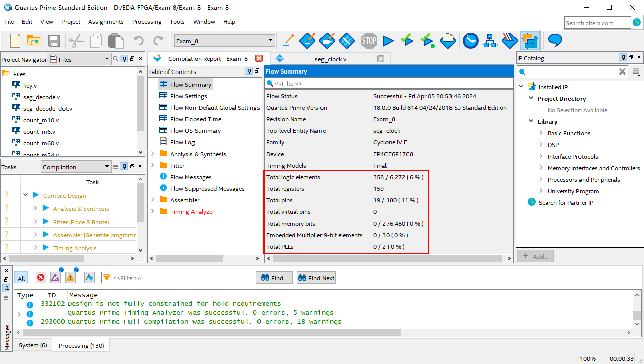Expand Fitter (Place & Route) task
644x364 pixels.
coord(35,222)
